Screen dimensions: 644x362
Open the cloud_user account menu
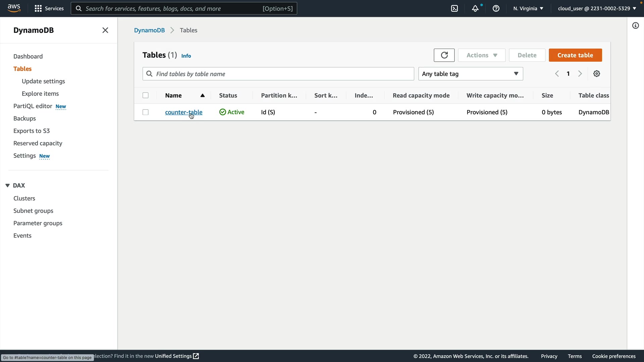click(597, 8)
